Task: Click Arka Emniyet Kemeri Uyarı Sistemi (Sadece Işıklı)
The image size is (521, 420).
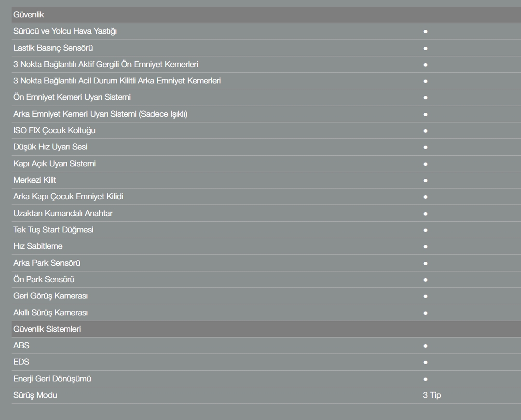Action: pos(100,114)
